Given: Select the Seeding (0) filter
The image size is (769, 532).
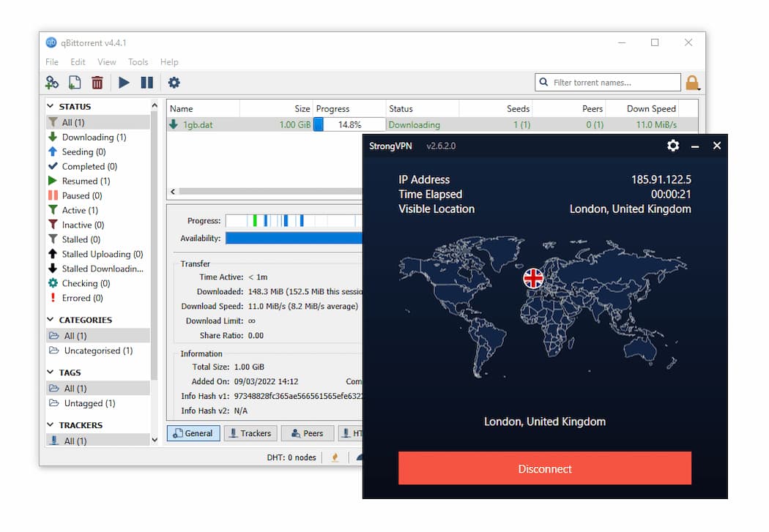Looking at the screenshot, I should 97,151.
